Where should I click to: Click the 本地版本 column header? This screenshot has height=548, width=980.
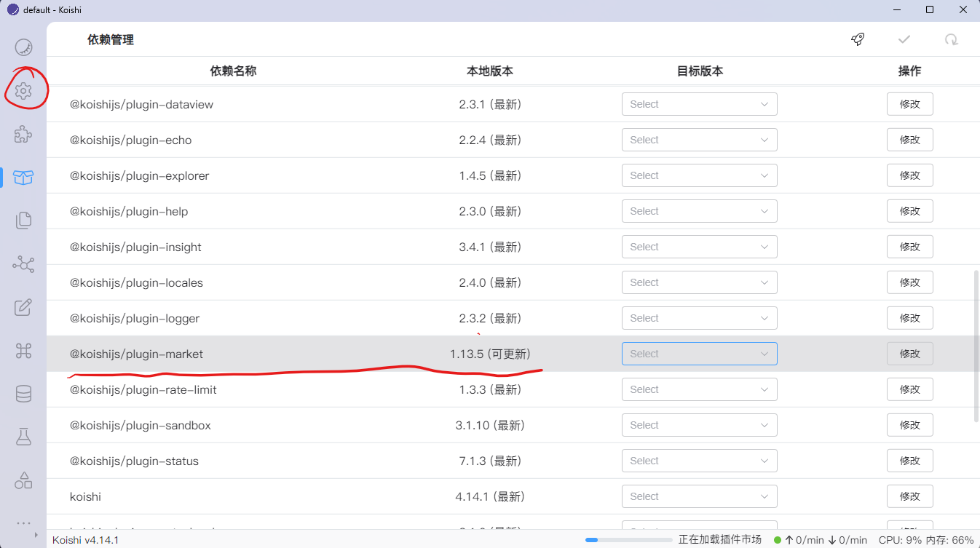[490, 71]
